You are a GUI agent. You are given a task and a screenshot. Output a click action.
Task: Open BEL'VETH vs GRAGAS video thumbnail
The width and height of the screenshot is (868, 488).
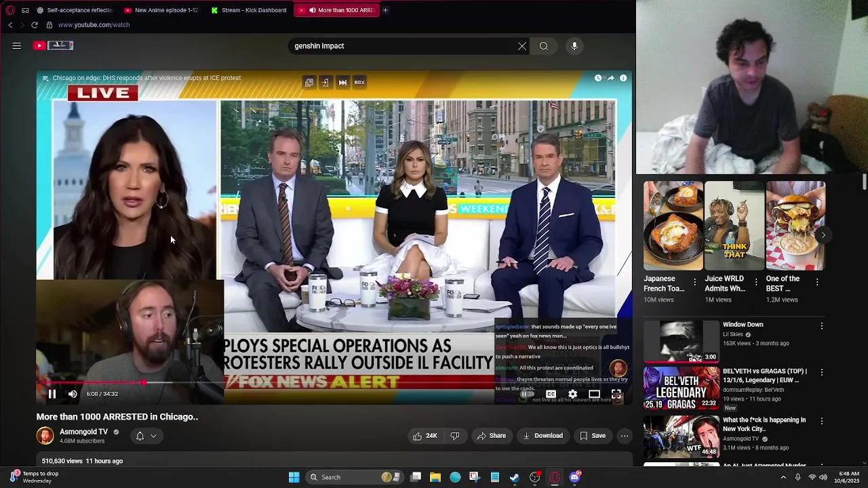(x=681, y=388)
